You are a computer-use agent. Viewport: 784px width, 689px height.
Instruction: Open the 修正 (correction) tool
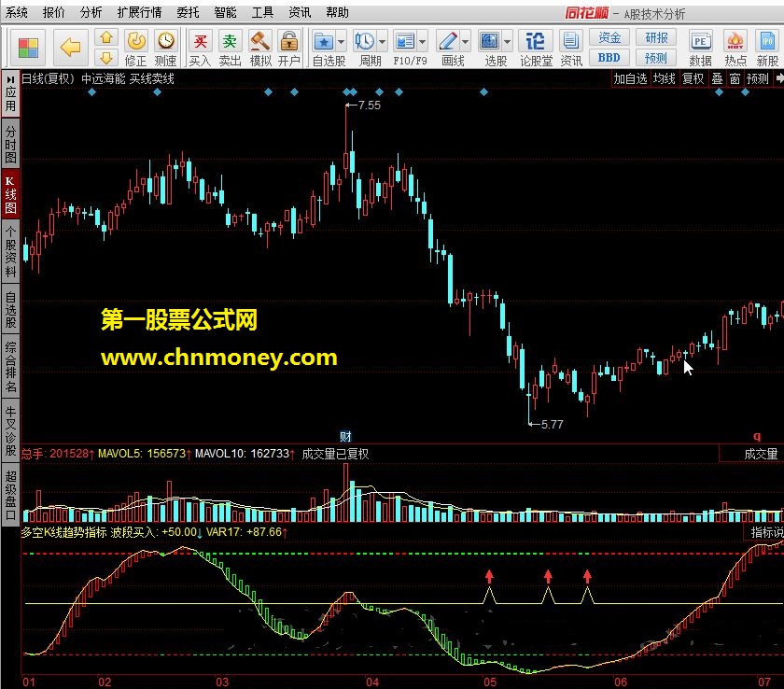click(136, 48)
